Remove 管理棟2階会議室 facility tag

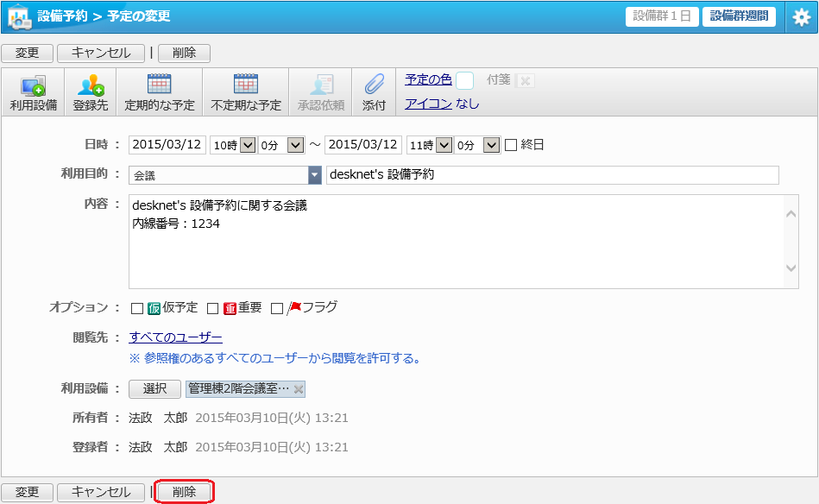pos(299,389)
